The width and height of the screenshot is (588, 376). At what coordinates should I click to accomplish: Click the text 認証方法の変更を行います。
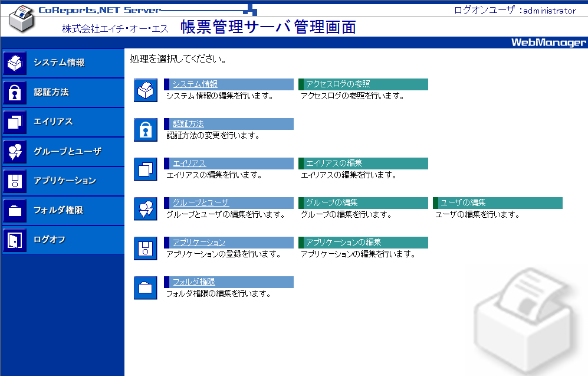click(x=213, y=135)
